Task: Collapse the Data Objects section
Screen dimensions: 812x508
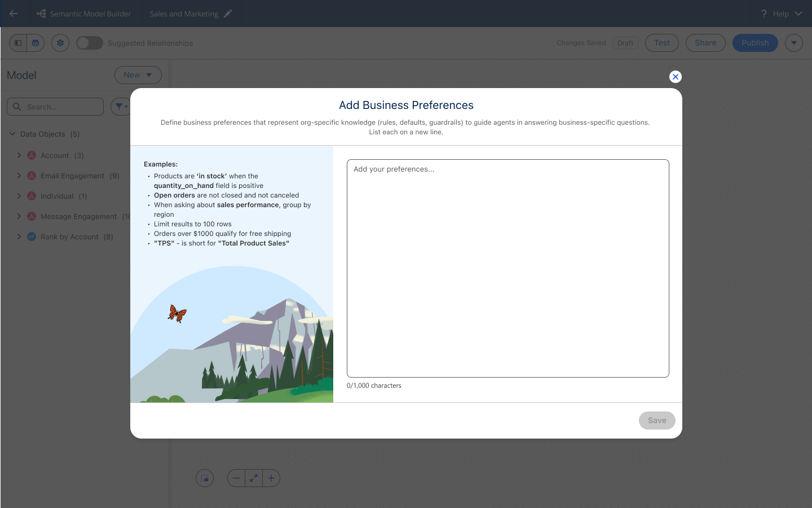Action: click(x=12, y=134)
